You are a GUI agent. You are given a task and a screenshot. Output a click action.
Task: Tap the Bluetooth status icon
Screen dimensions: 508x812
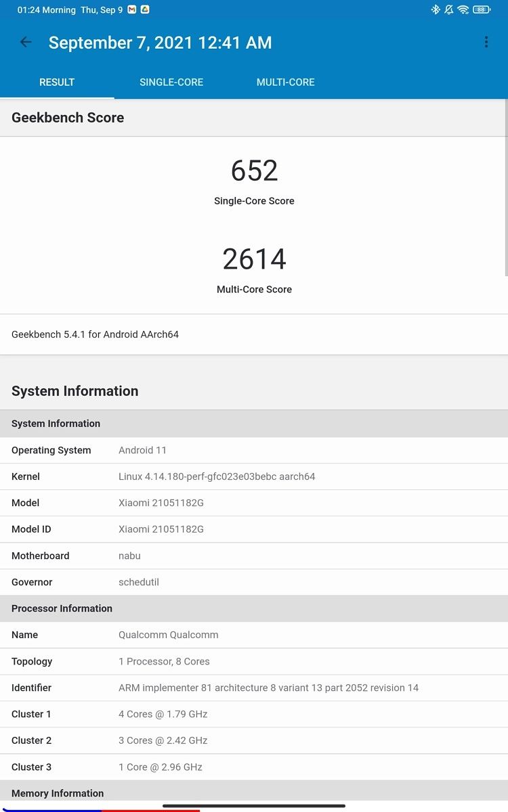click(436, 9)
